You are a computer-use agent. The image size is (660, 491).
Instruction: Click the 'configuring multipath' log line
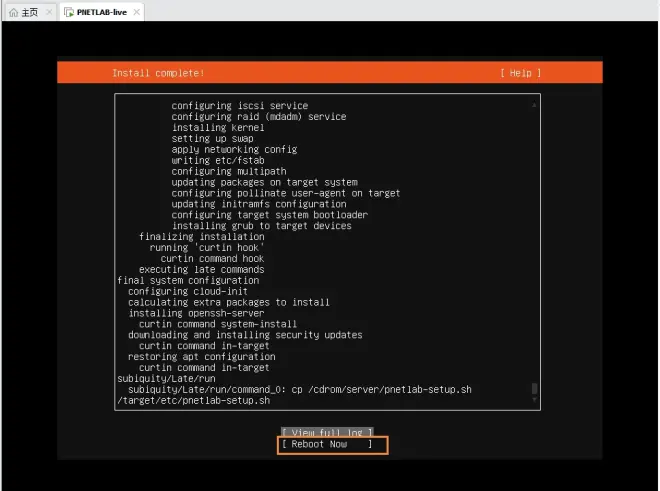coord(229,171)
